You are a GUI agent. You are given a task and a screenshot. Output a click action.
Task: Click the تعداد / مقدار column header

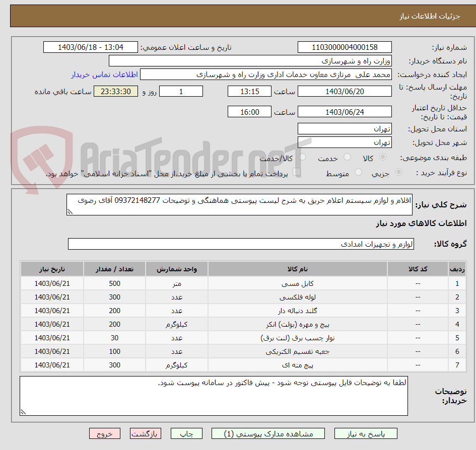pos(114,269)
